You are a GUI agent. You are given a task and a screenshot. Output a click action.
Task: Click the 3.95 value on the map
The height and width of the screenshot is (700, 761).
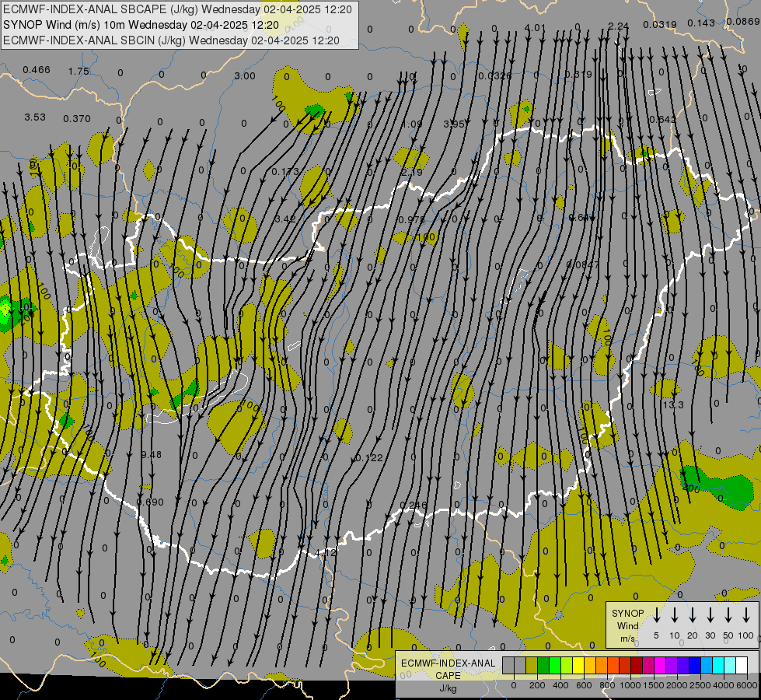[454, 124]
